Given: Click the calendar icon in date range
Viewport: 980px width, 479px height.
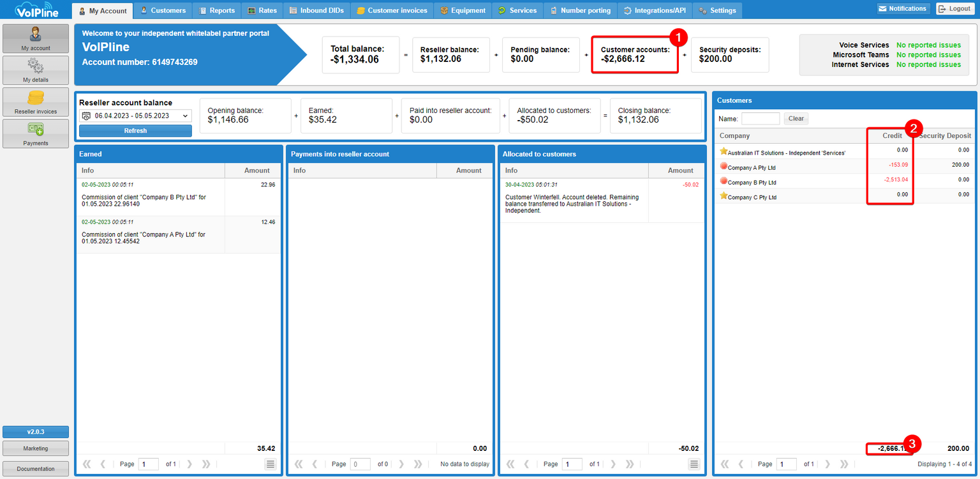Looking at the screenshot, I should [x=86, y=116].
